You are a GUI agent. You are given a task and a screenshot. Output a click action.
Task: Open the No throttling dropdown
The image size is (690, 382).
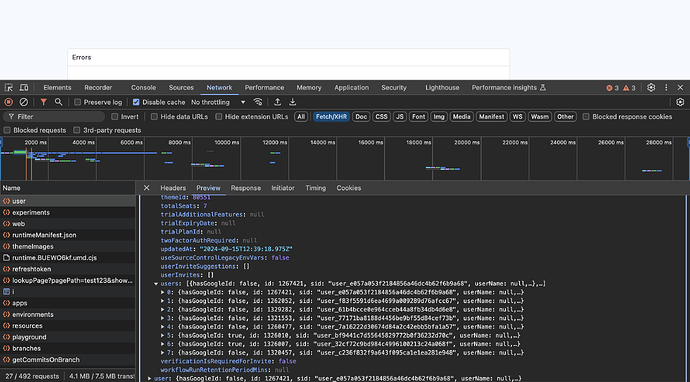(x=218, y=102)
